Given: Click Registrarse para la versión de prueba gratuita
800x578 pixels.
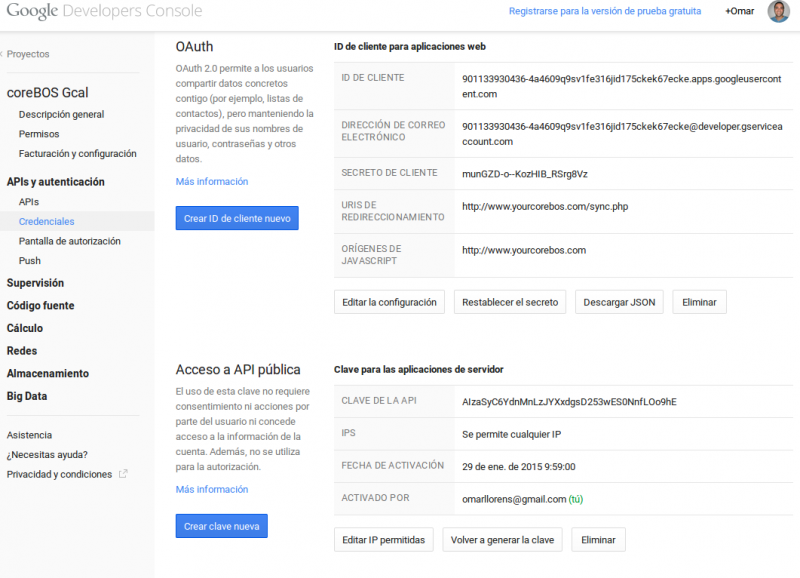Looking at the screenshot, I should pos(605,11).
